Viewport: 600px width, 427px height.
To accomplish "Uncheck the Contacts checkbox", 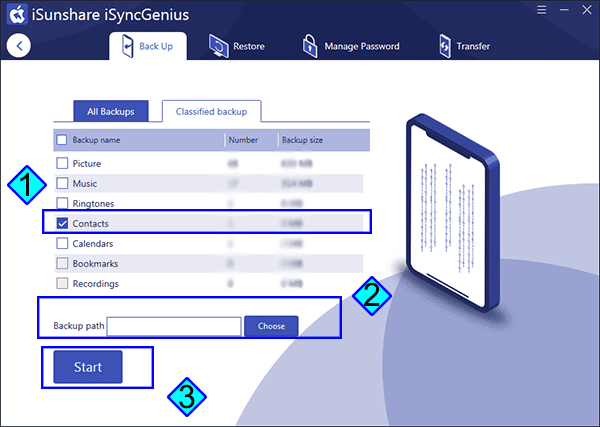I will tap(62, 223).
